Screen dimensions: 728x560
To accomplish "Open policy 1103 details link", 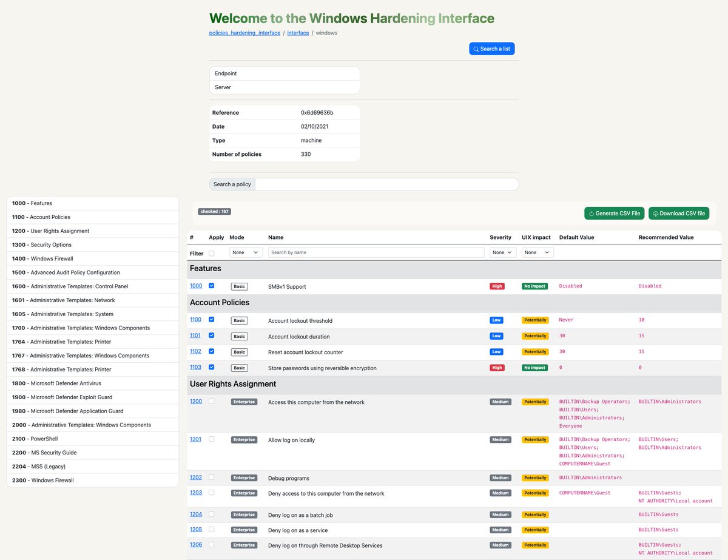I will point(195,366).
